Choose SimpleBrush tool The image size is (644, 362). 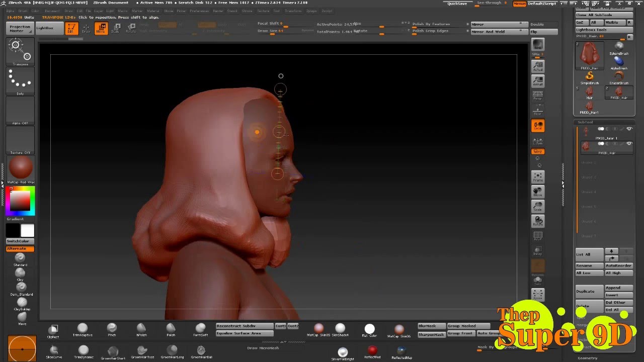[590, 77]
